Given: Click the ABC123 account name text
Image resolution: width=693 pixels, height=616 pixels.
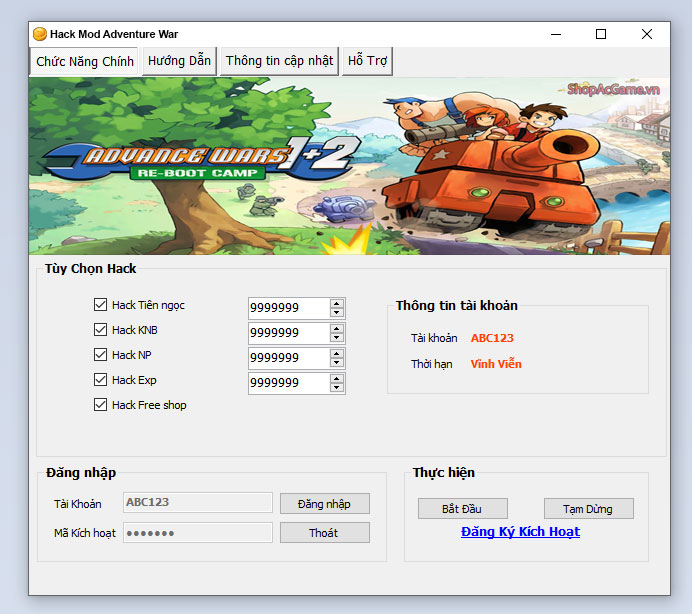Looking at the screenshot, I should (x=492, y=338).
